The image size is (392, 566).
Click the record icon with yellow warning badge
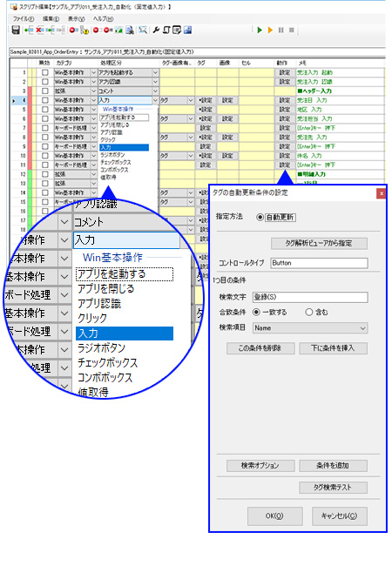pyautogui.click(x=84, y=30)
